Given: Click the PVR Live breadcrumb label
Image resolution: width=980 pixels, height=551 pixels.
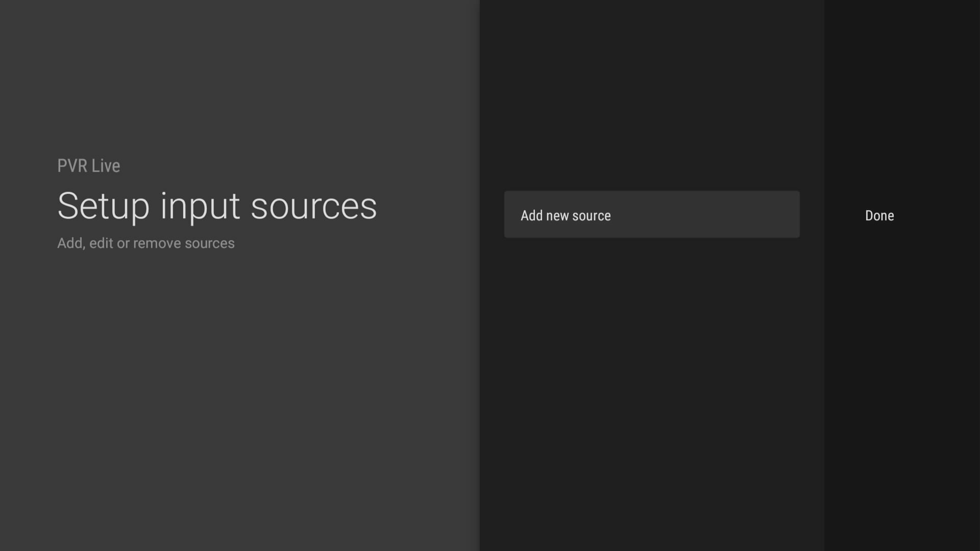Looking at the screenshot, I should point(88,166).
